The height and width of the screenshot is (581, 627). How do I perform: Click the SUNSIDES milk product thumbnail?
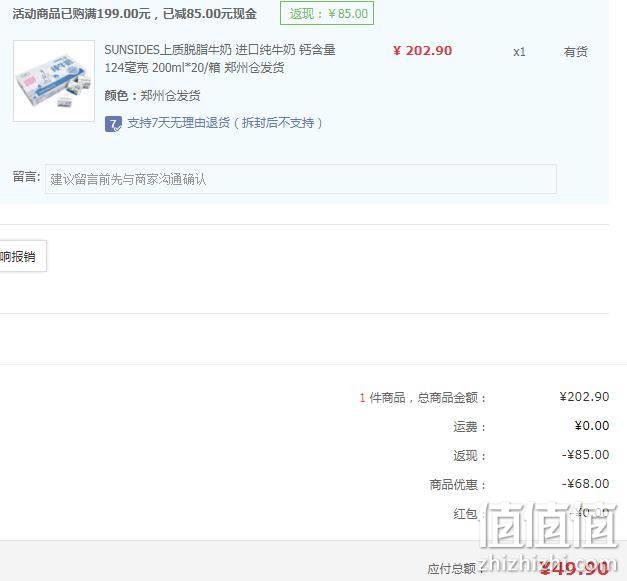click(54, 81)
